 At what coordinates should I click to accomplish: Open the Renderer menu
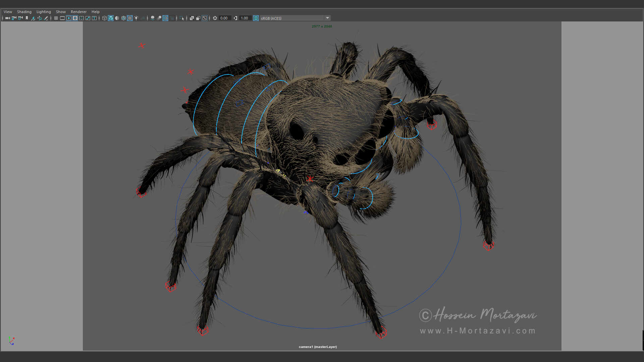point(78,11)
